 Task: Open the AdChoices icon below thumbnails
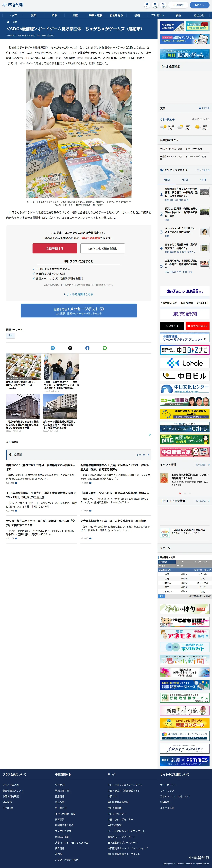tap(150, 434)
